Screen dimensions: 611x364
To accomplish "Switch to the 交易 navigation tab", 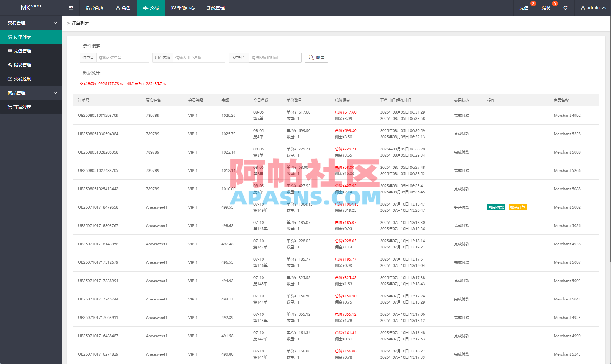I will (151, 7).
